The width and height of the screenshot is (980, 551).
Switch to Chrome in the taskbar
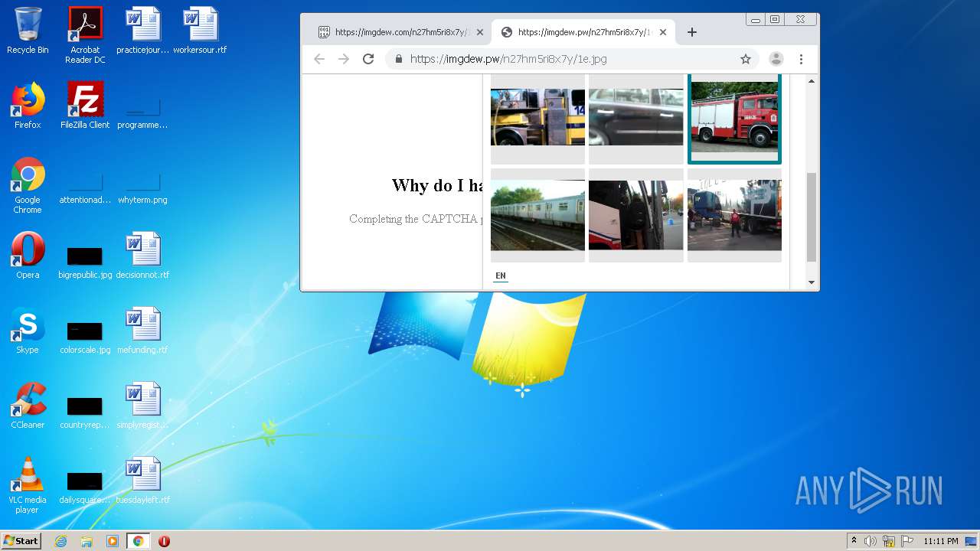139,541
